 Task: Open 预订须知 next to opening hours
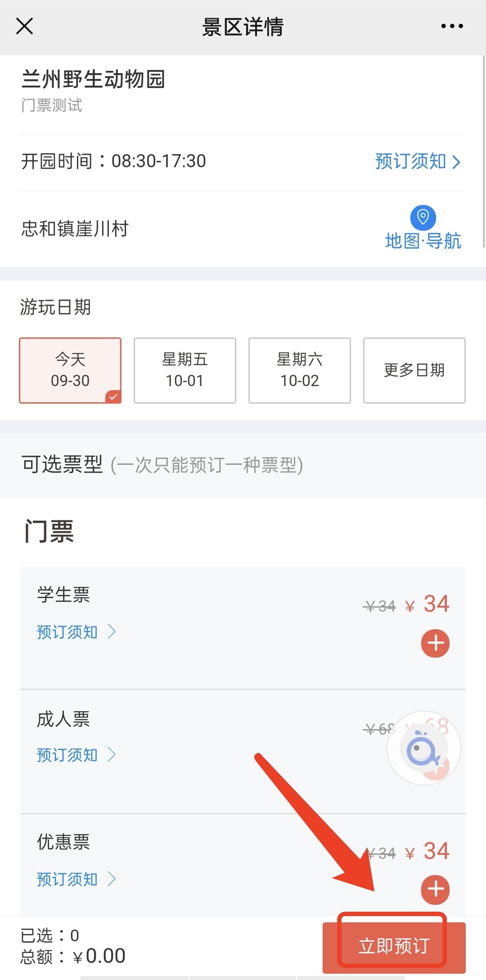pos(417,161)
